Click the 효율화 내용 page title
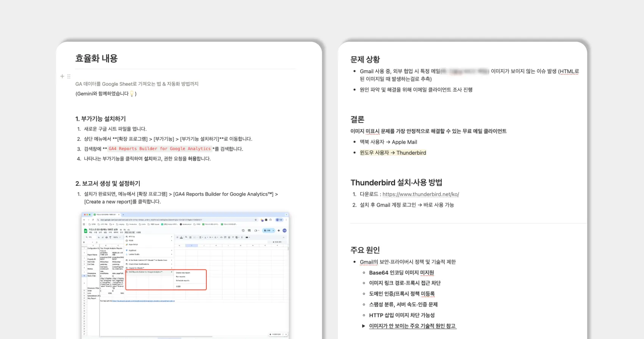 tap(97, 58)
